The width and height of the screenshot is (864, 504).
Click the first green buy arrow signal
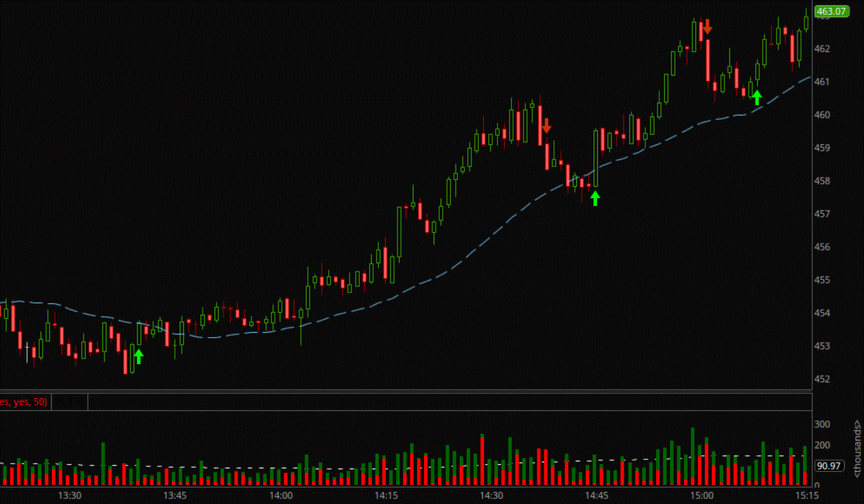[x=139, y=355]
